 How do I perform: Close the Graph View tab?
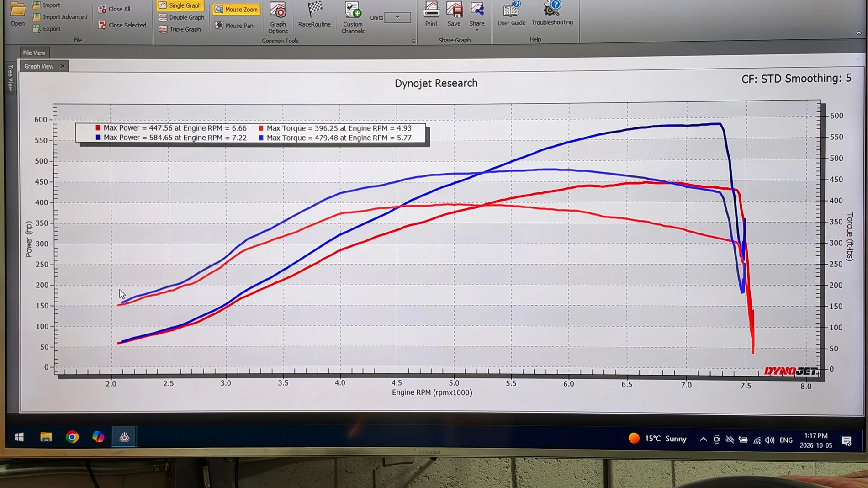click(x=63, y=66)
